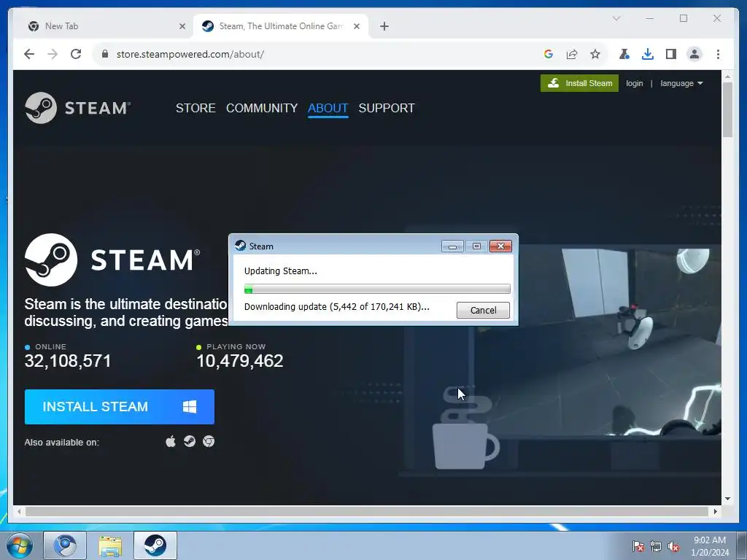Open Chrome profile avatar

click(694, 54)
